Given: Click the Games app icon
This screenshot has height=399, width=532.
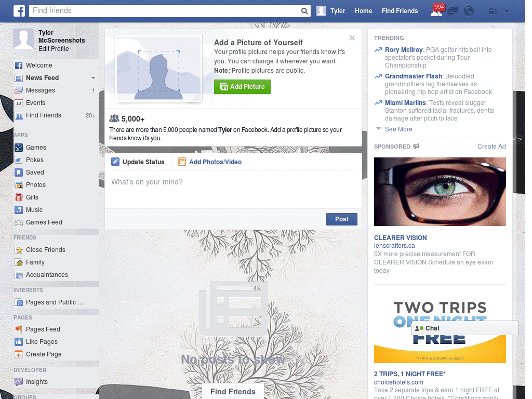Looking at the screenshot, I should (19, 148).
